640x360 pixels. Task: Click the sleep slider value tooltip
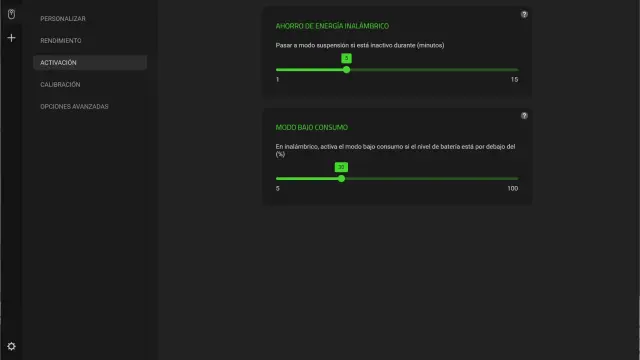tap(347, 58)
